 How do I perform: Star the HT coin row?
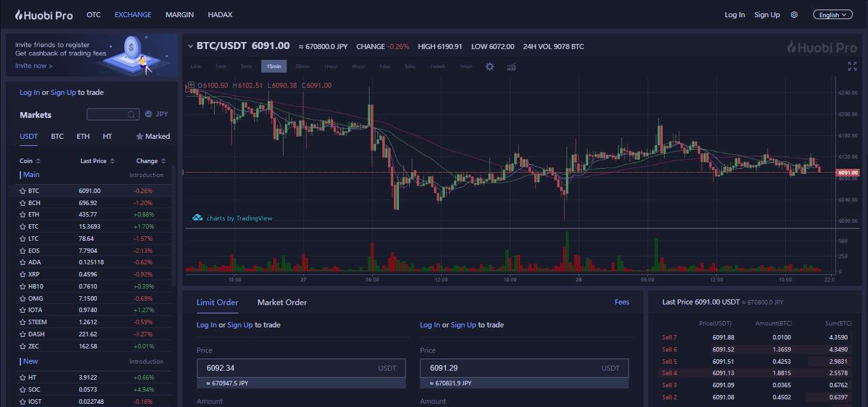23,378
